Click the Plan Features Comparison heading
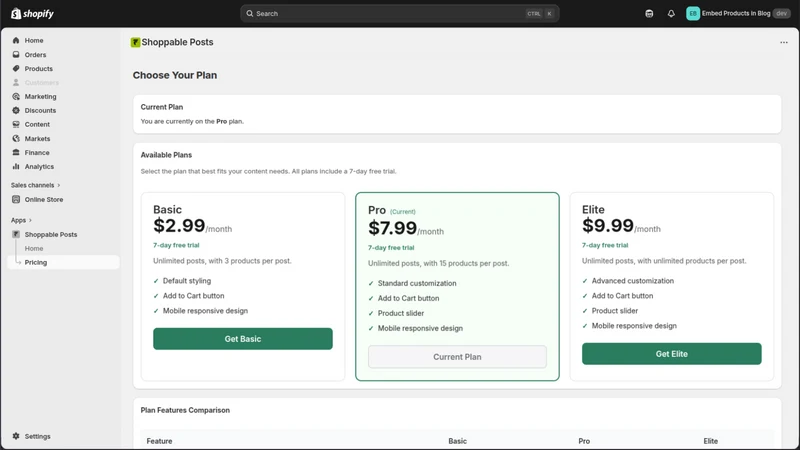This screenshot has width=800, height=450. click(185, 410)
